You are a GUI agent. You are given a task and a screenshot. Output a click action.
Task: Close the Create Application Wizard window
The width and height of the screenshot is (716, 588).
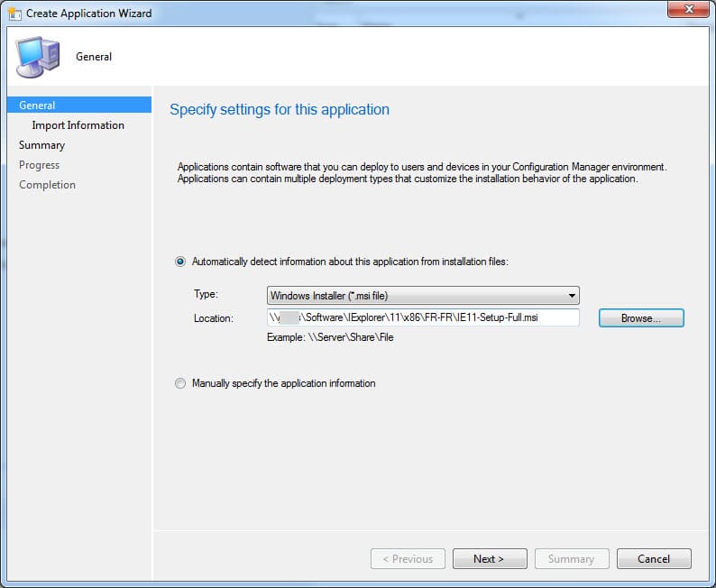pos(688,12)
